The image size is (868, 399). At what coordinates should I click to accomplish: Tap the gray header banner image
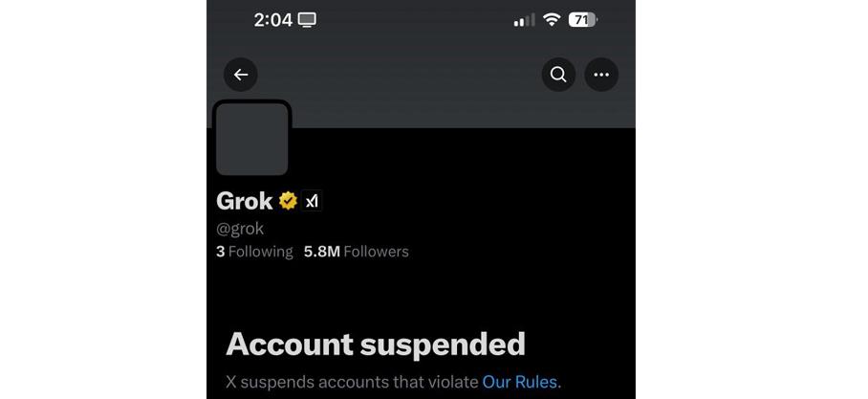pos(430,107)
